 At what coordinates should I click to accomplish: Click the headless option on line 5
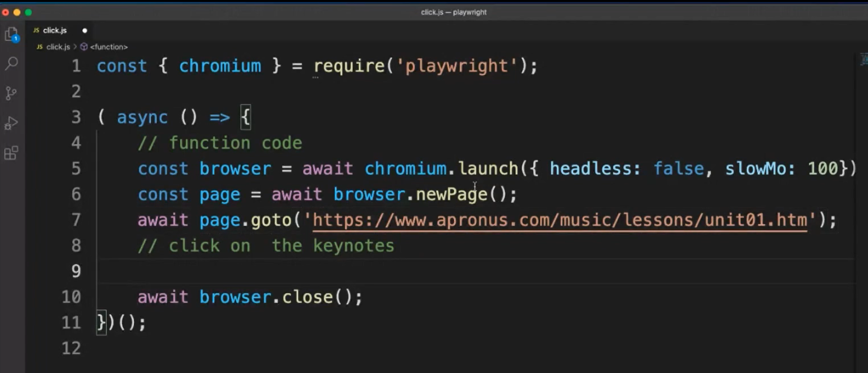point(590,168)
